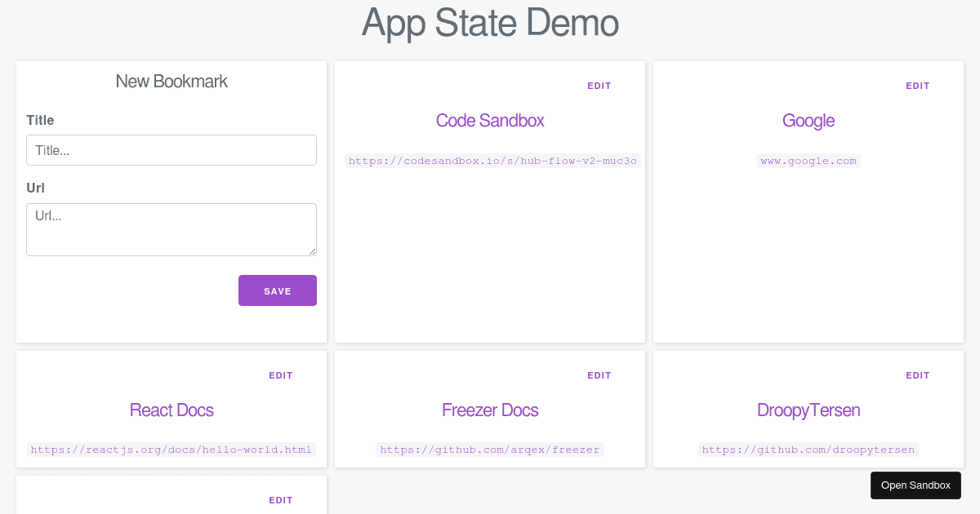Click the App State Demo heading
Viewport: 980px width, 514px height.
[490, 23]
